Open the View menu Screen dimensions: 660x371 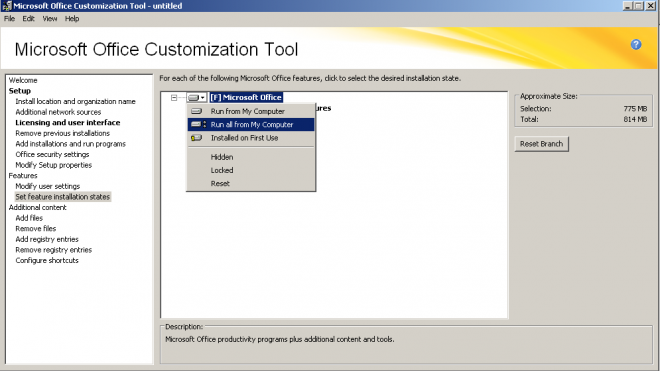pyautogui.click(x=50, y=19)
